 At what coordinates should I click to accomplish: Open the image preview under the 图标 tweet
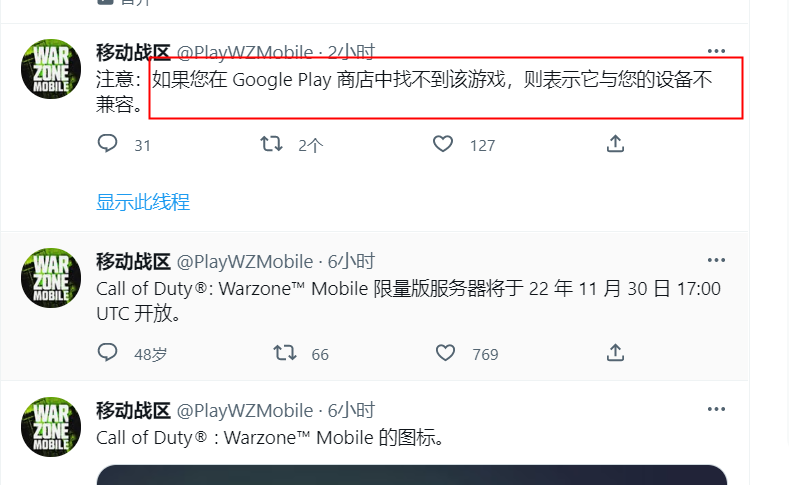(x=412, y=475)
